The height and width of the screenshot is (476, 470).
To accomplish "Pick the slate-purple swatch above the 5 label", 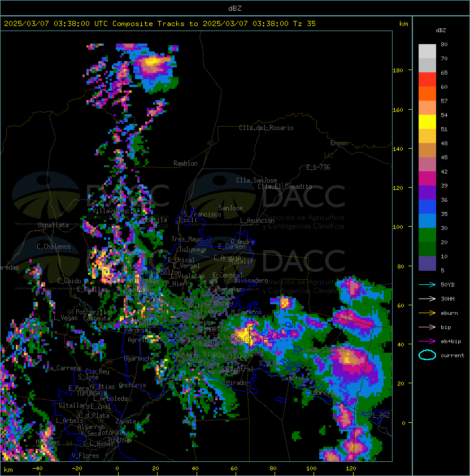I will coord(427,263).
